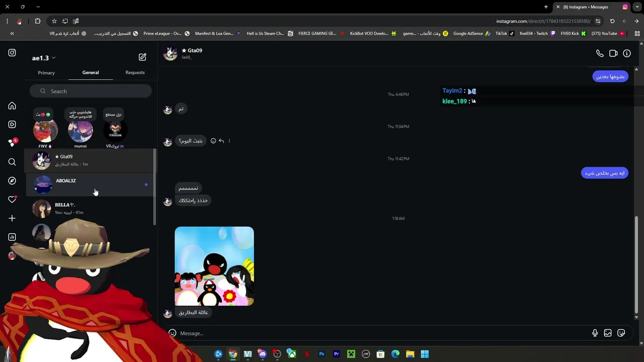Open more options for the hovered message
Image resolution: width=644 pixels, height=362 pixels.
pos(229,141)
